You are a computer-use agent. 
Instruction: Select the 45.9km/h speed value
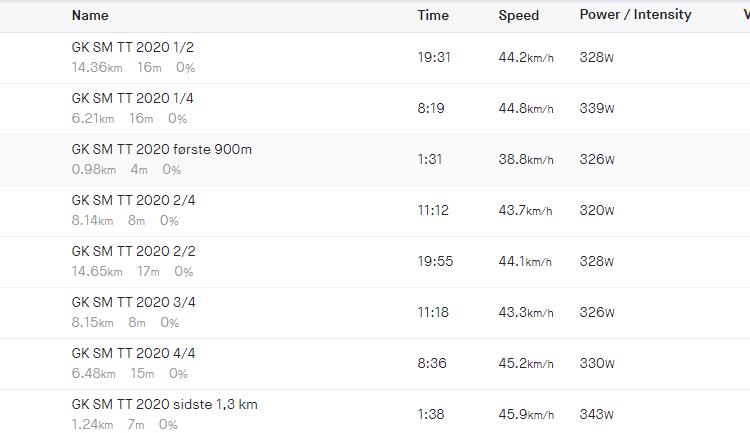[526, 414]
